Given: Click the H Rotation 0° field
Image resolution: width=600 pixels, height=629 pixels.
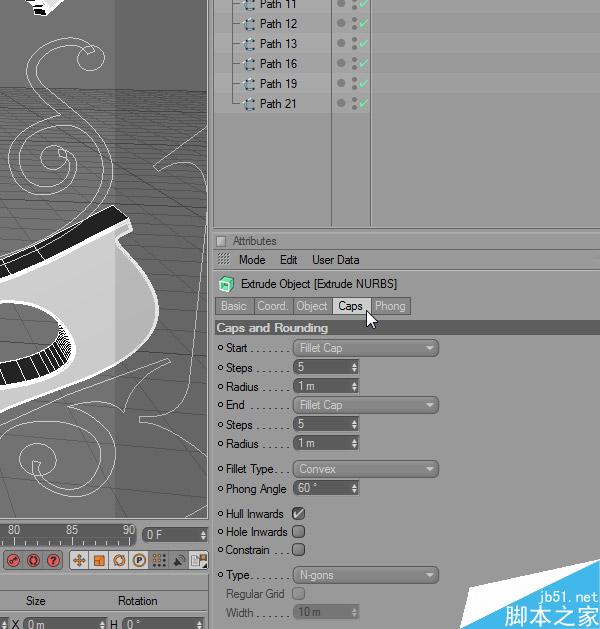Looking at the screenshot, I should click(163, 624).
